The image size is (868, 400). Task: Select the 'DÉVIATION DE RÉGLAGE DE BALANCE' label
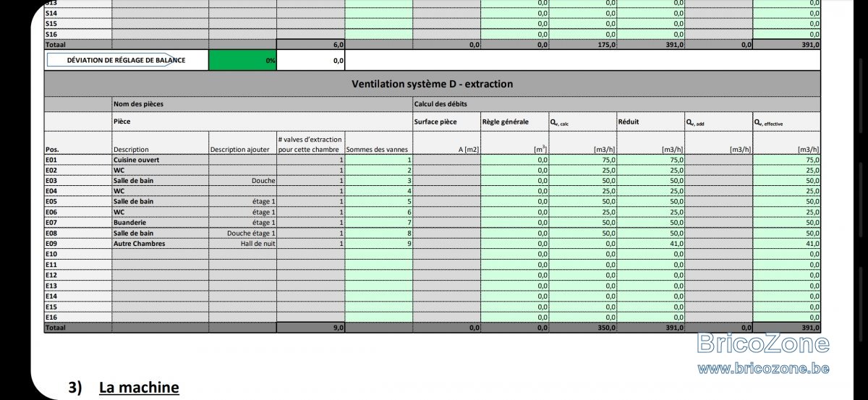(126, 60)
